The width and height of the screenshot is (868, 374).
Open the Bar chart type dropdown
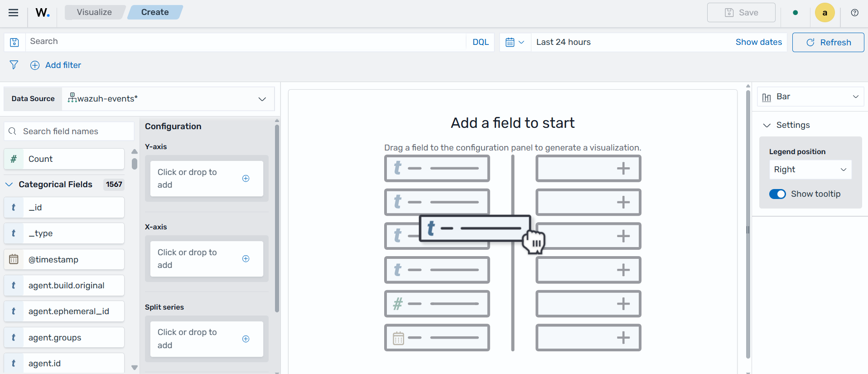click(810, 97)
